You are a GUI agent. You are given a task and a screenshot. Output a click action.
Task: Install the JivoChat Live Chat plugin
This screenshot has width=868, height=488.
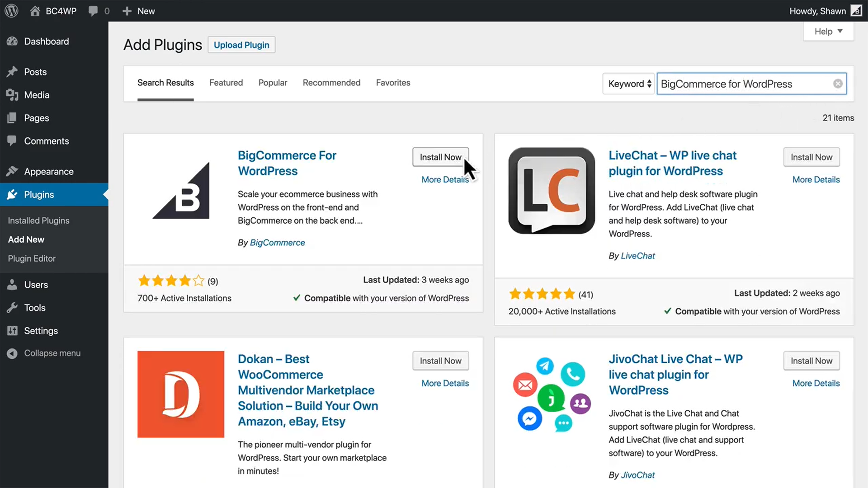click(811, 361)
